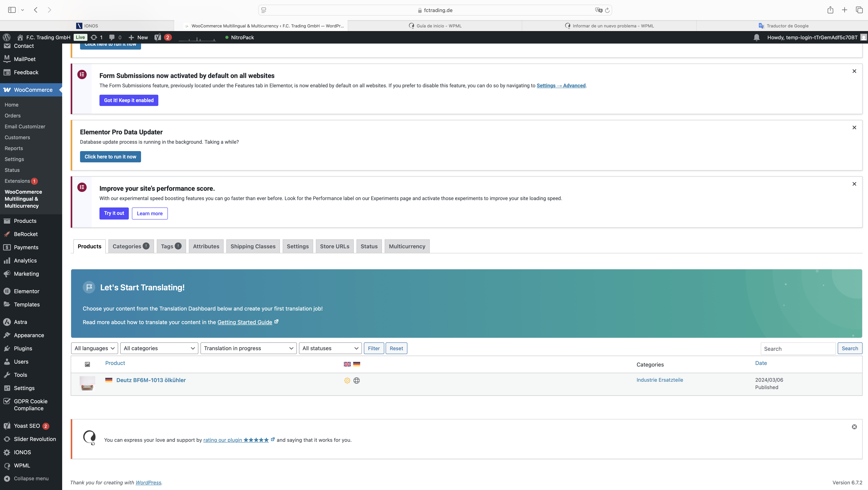Click the image column header icon
The height and width of the screenshot is (490, 868).
pos(87,364)
